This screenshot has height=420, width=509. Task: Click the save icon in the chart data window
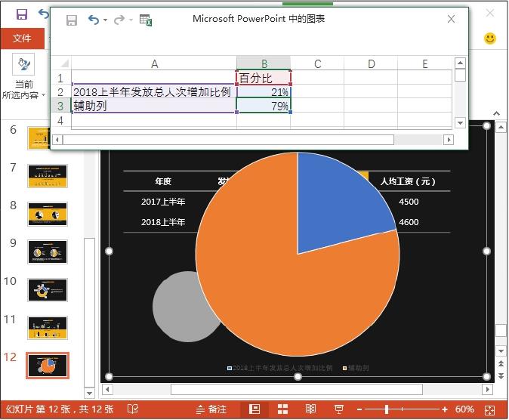click(71, 20)
